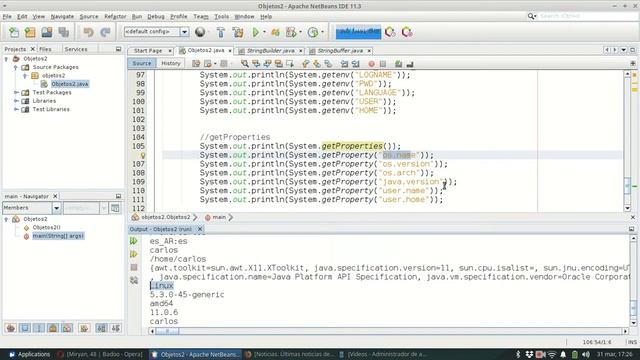Toggle Show Non-Public Members filter in Navigator

coord(53,328)
